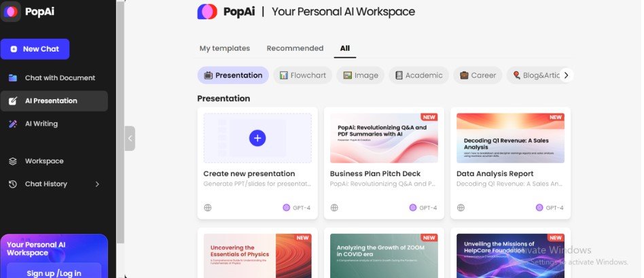Click NEW badge on Data Analysis Report
This screenshot has height=278, width=644.
tap(556, 117)
